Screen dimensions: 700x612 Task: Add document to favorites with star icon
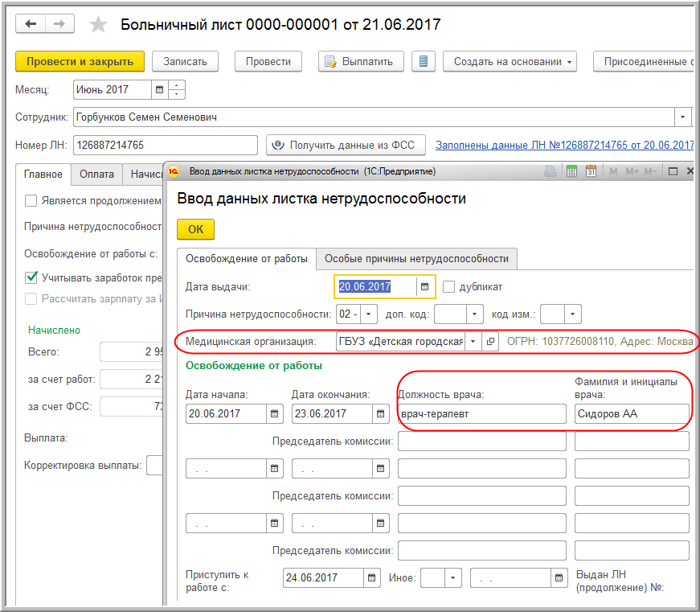[x=98, y=25]
